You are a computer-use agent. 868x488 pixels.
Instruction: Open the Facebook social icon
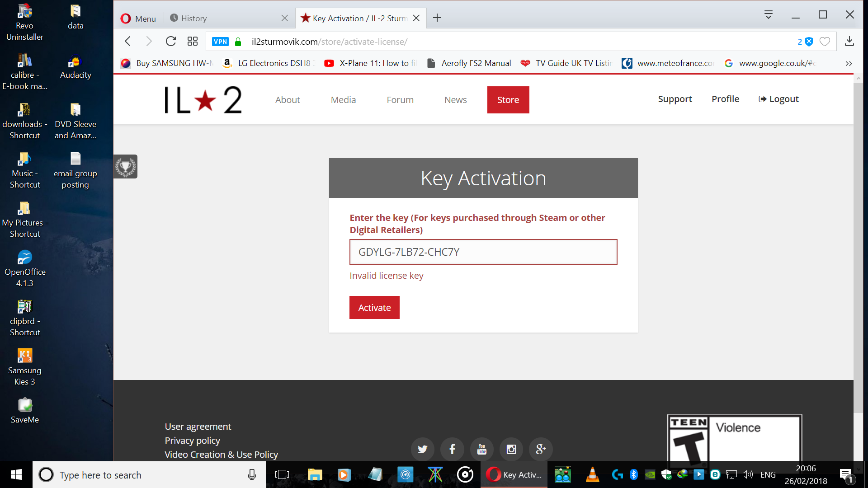[452, 449]
